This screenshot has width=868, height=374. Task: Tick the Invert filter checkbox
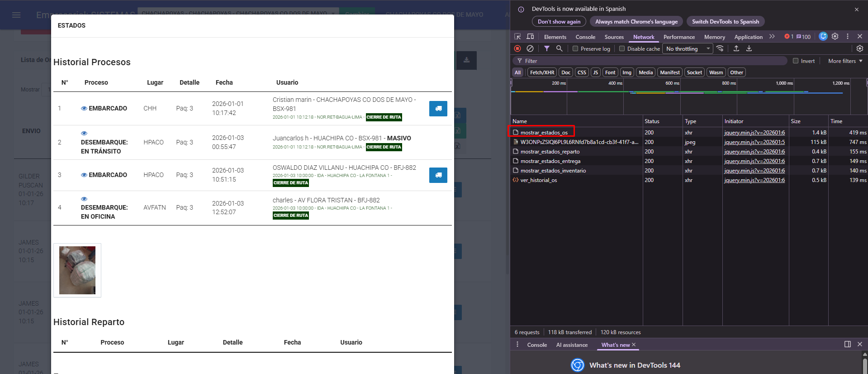pyautogui.click(x=796, y=61)
